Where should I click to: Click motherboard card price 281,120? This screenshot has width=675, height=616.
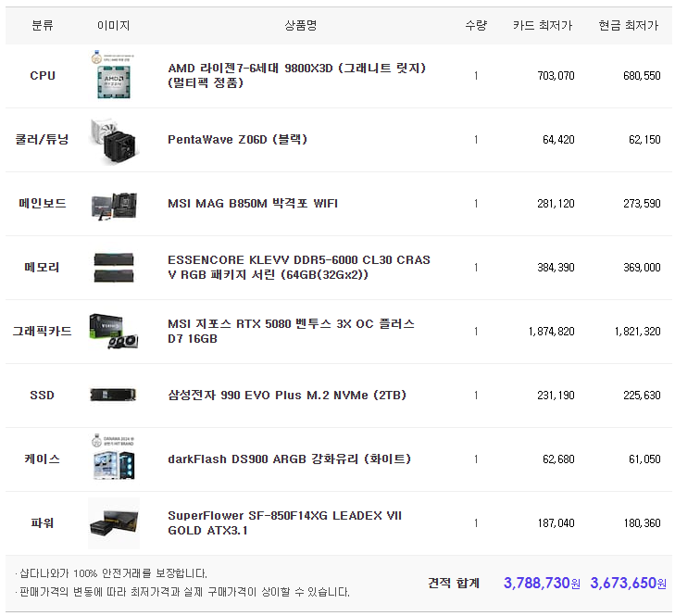[x=556, y=203]
